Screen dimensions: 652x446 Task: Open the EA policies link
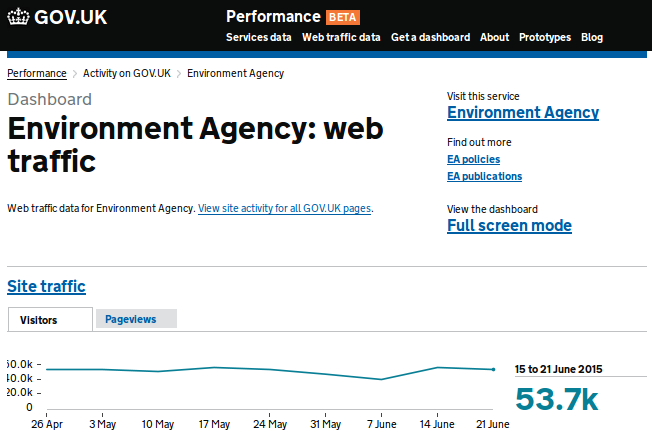pos(474,160)
